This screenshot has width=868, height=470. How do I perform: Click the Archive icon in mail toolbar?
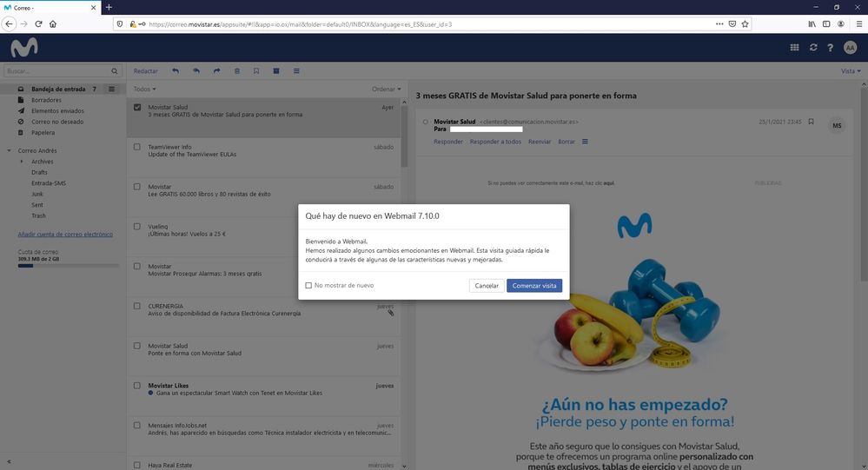coord(276,70)
